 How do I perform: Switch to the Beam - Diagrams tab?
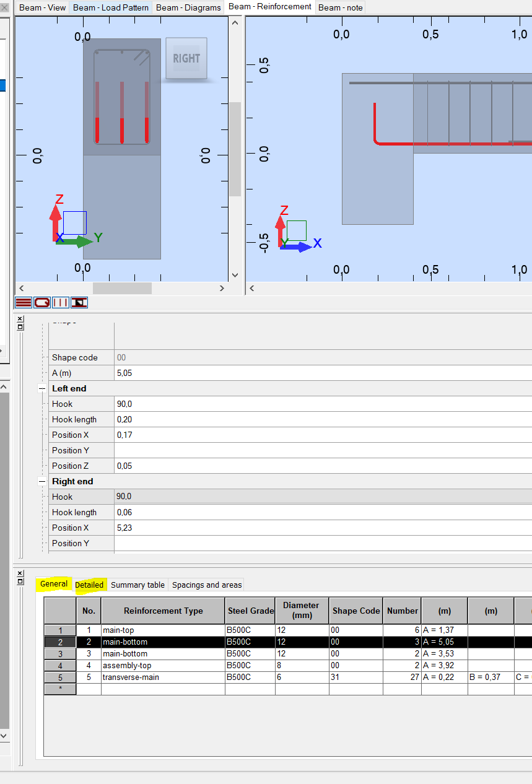(188, 7)
